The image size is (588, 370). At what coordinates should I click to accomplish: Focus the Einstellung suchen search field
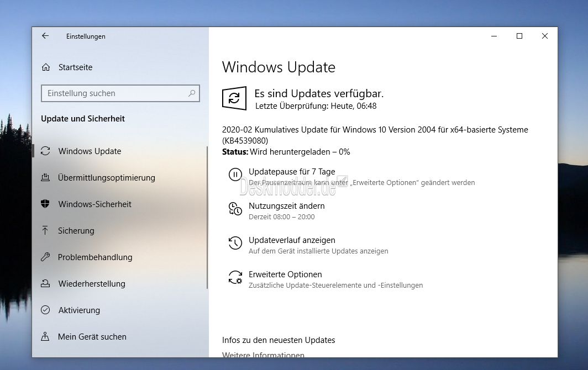(120, 93)
